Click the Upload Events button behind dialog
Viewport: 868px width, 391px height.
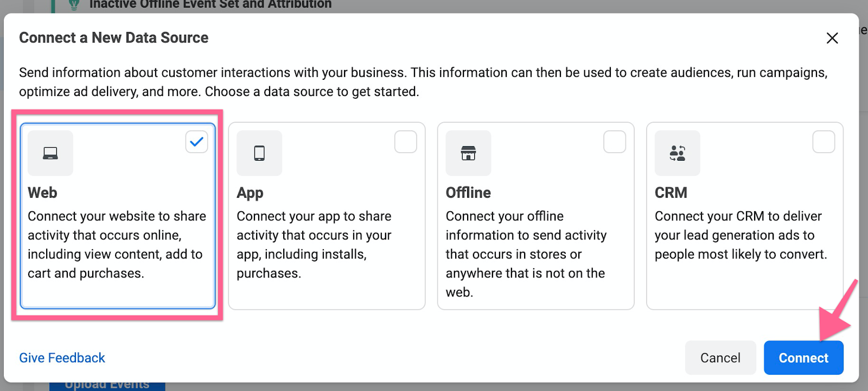107,386
